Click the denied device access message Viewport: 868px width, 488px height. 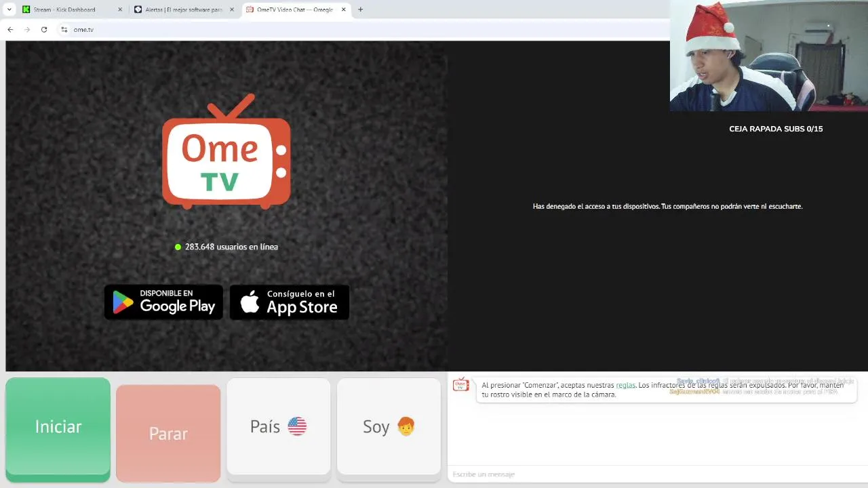click(x=667, y=206)
